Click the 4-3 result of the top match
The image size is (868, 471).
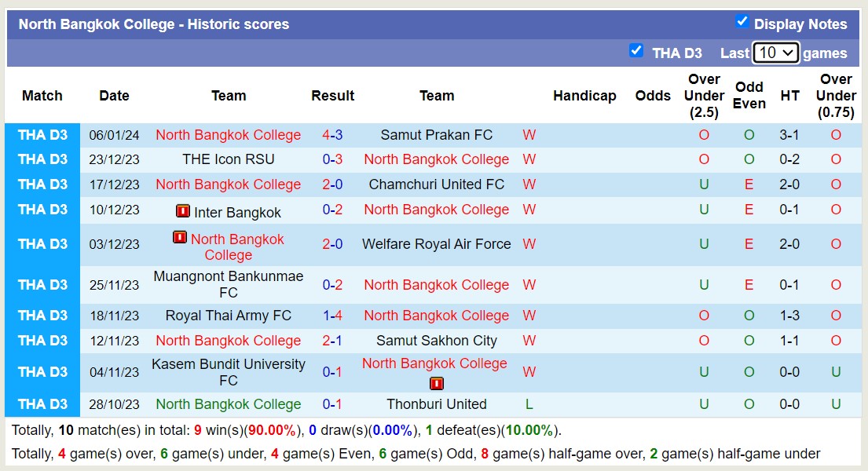(333, 134)
